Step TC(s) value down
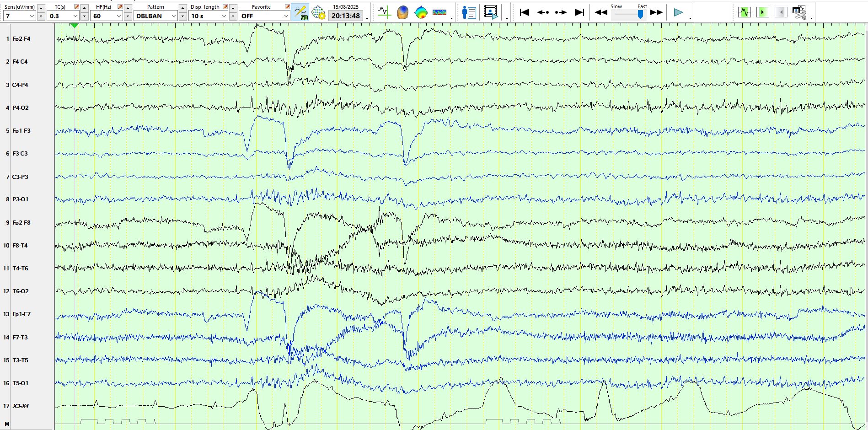Viewport: 868px width, 430px height. (85, 16)
